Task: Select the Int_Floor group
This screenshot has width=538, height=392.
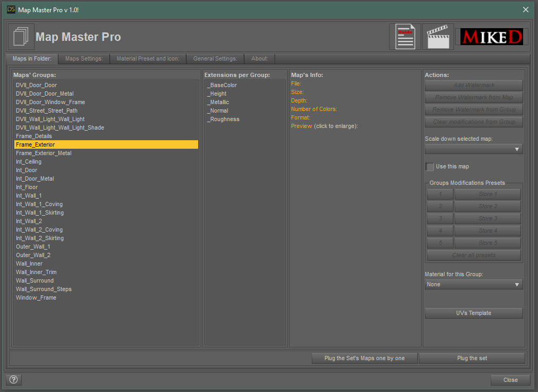Action: tap(106, 187)
